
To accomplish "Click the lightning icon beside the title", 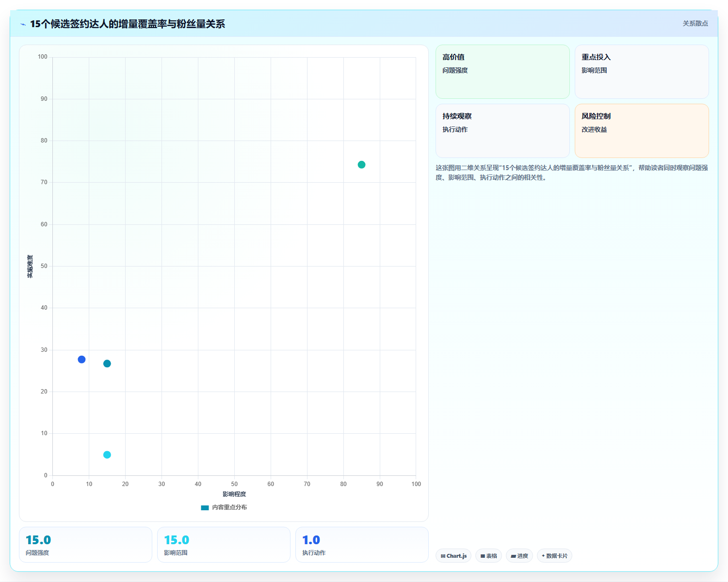I will [x=23, y=24].
